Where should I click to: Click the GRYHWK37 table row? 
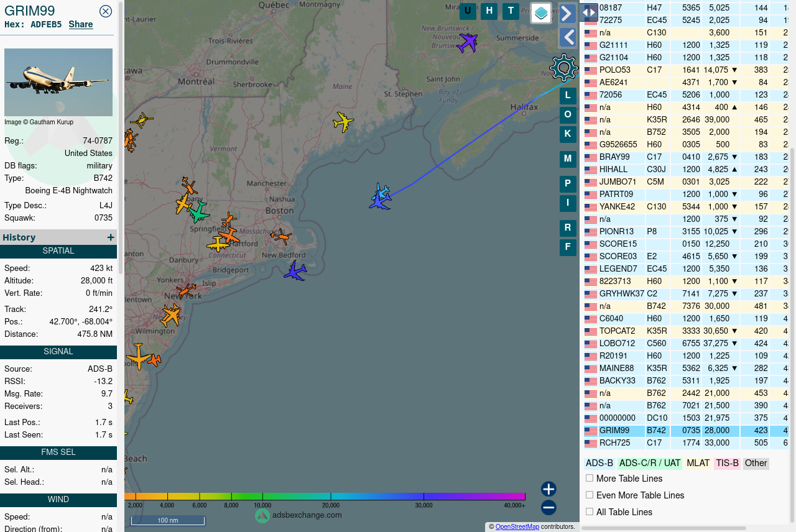[688, 294]
